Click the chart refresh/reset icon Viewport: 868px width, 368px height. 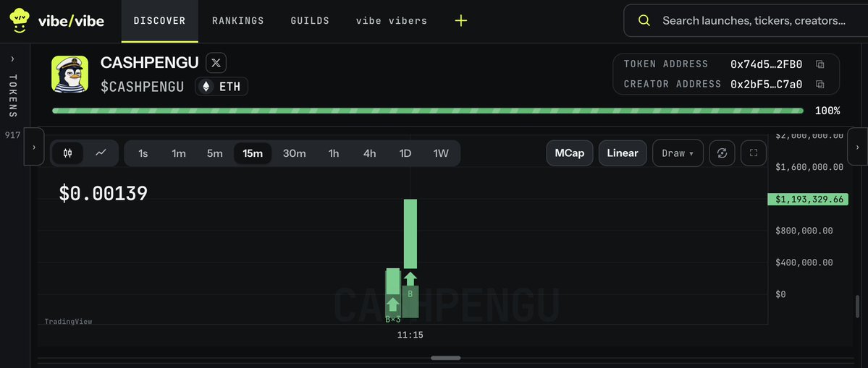click(722, 153)
